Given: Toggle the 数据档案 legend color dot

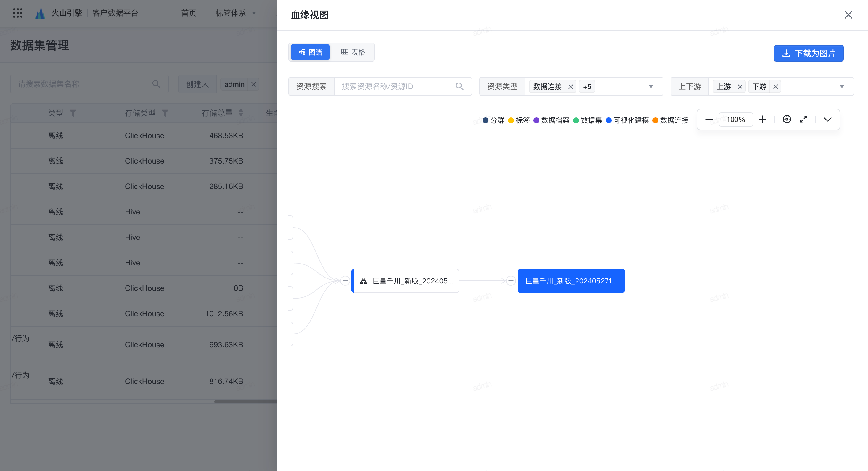Looking at the screenshot, I should (x=536, y=120).
